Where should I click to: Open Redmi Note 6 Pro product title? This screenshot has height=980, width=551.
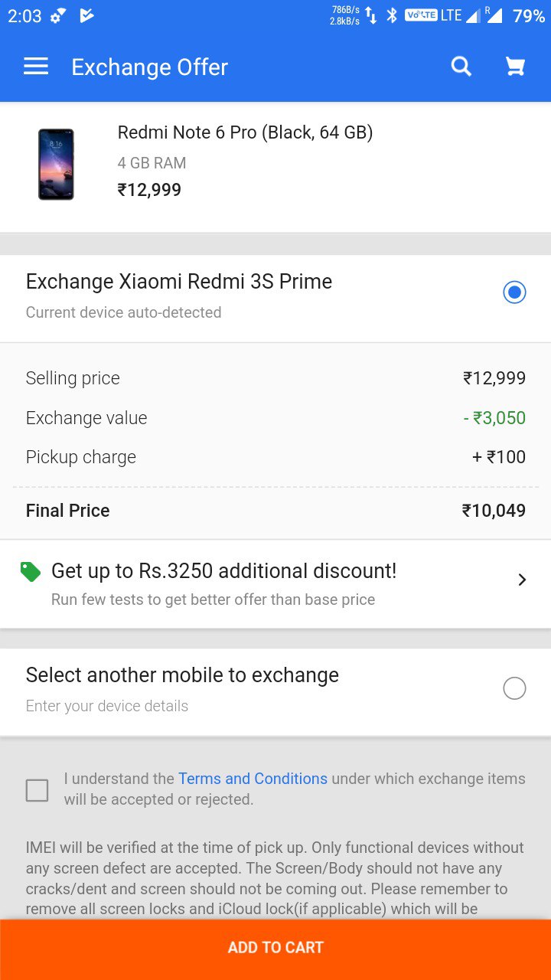point(245,132)
